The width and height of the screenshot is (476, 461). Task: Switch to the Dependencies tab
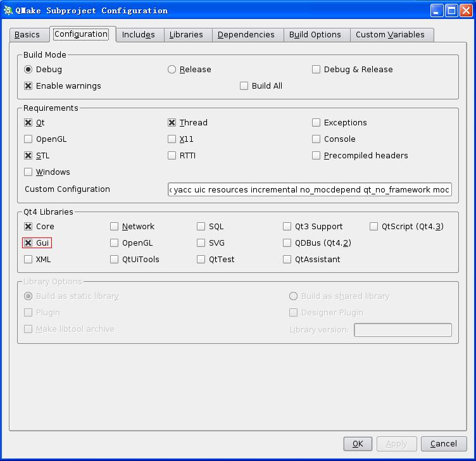coord(247,35)
